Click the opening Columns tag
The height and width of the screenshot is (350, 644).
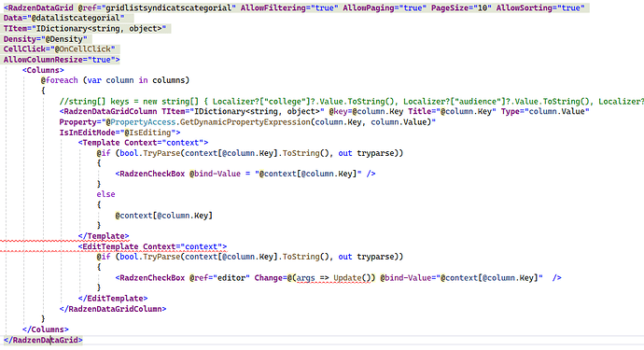click(43, 70)
